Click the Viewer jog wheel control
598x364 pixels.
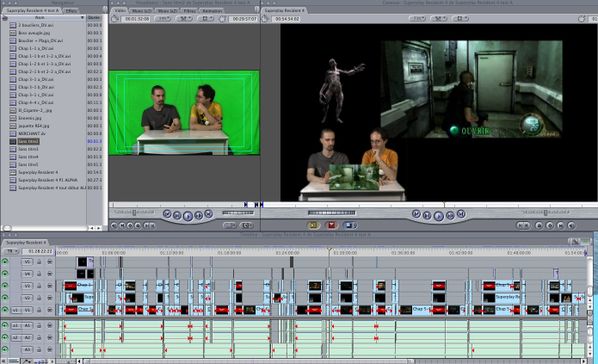238,213
